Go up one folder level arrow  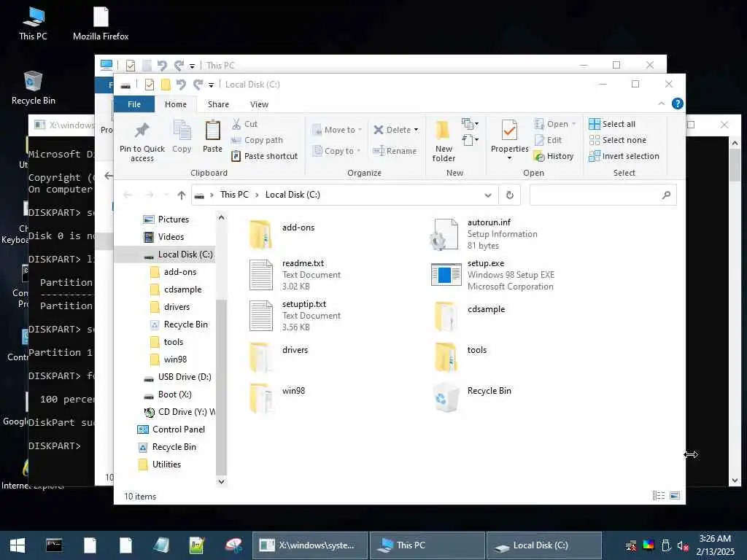click(181, 195)
